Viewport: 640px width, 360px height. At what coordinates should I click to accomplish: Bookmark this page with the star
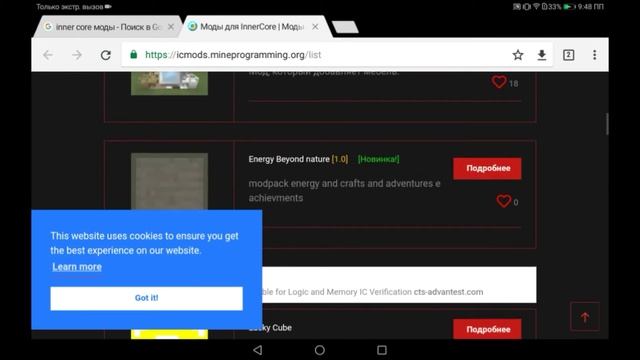[518, 55]
